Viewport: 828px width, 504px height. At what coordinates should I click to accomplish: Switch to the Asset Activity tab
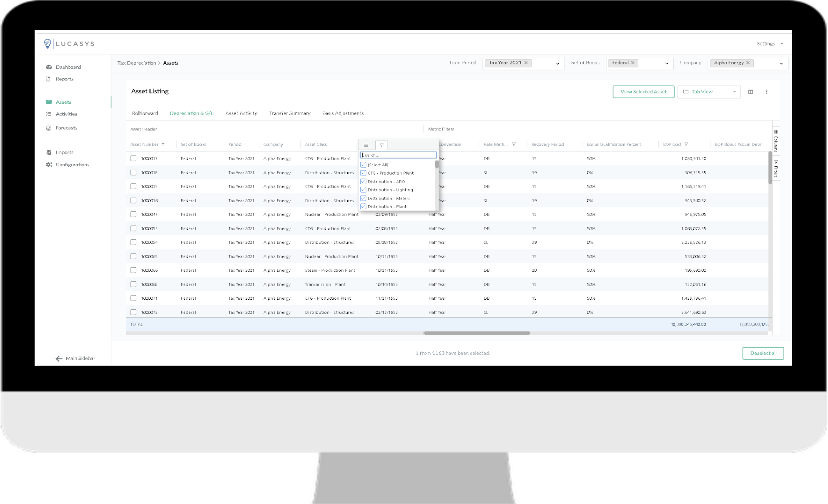(241, 113)
